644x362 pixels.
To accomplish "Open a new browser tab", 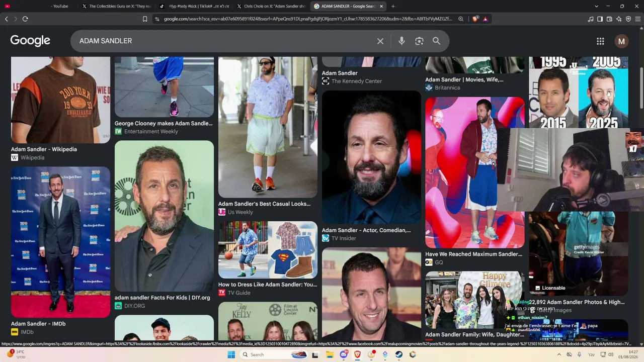I will pos(393,6).
